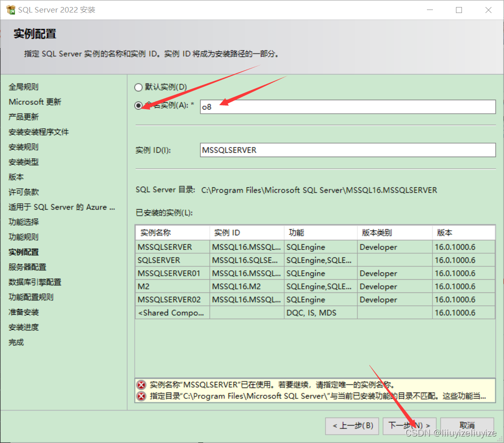The height and width of the screenshot is (443, 504).
Task: Click the 实例 ID column header
Action: tap(247, 233)
